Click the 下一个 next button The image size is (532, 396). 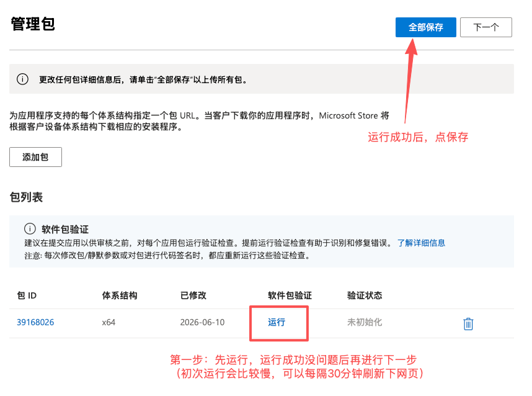click(x=486, y=27)
